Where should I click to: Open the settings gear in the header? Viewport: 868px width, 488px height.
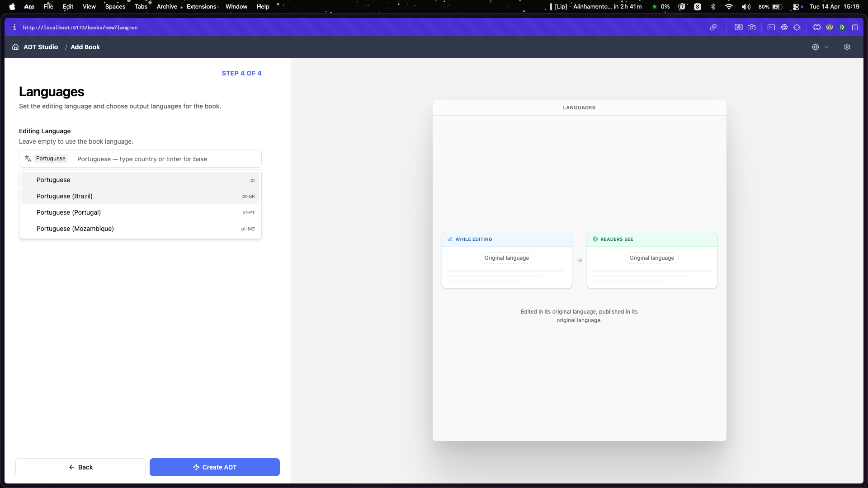click(x=847, y=47)
